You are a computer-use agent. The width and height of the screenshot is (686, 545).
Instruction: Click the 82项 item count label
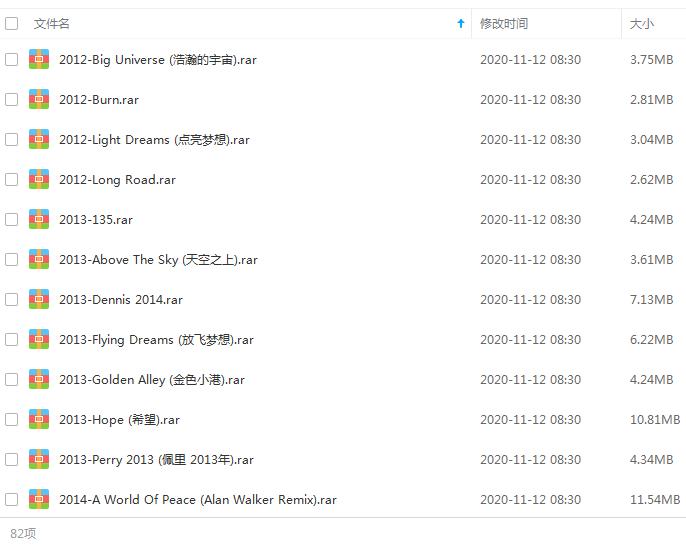coord(23,533)
